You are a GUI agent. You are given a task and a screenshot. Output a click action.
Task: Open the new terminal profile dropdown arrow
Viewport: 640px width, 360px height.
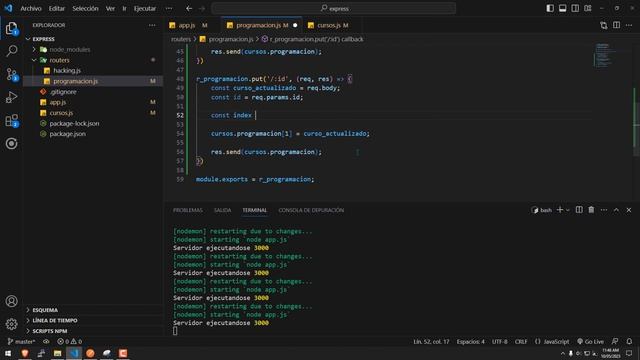[x=567, y=210]
